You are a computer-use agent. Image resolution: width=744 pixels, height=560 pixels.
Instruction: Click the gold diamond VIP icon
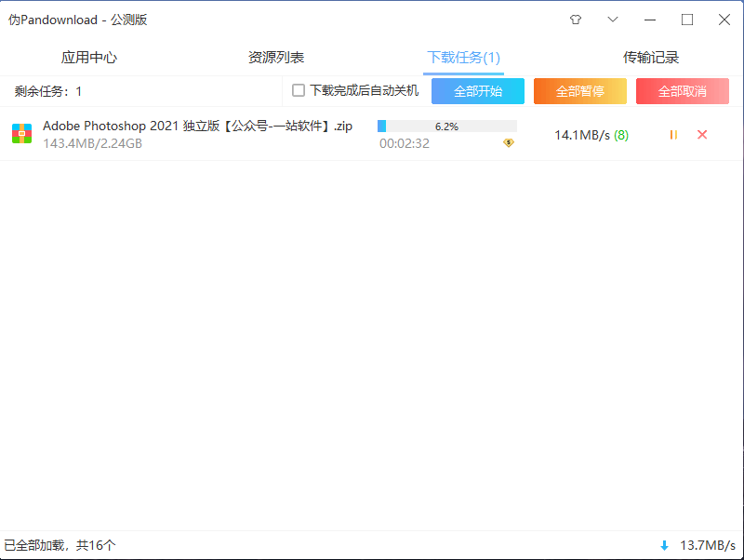coord(509,143)
